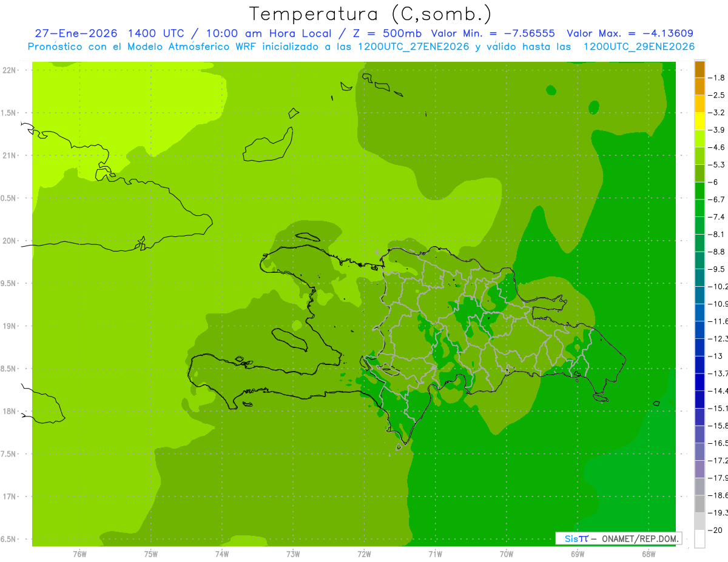Image resolution: width=728 pixels, height=562 pixels.
Task: Click the "18N" latitude label
Action: click(x=8, y=411)
